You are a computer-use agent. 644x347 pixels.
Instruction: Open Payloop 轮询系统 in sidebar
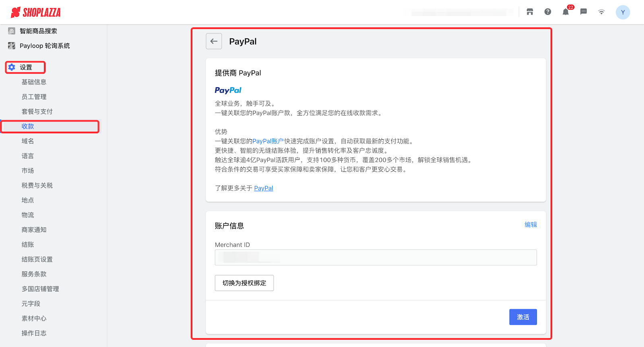(44, 46)
